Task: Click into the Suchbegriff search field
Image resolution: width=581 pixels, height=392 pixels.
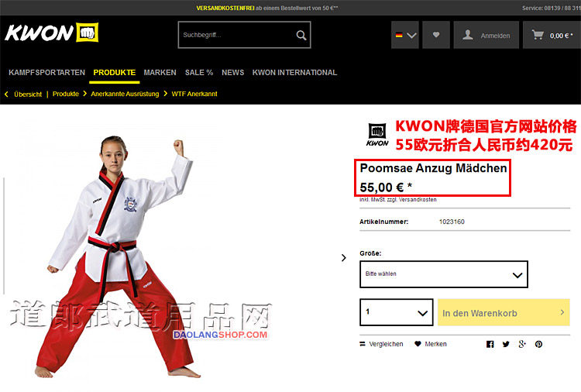Action: 237,35
